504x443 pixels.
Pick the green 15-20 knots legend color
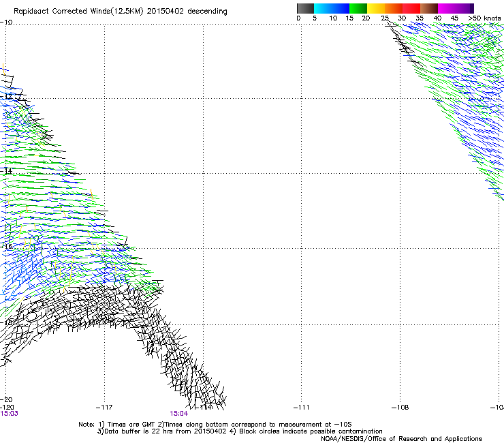[358, 8]
